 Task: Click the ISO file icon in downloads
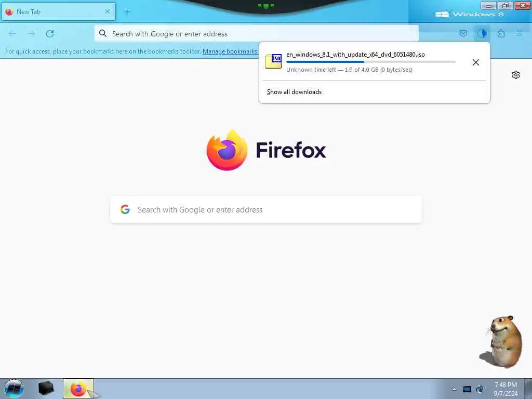[273, 61]
